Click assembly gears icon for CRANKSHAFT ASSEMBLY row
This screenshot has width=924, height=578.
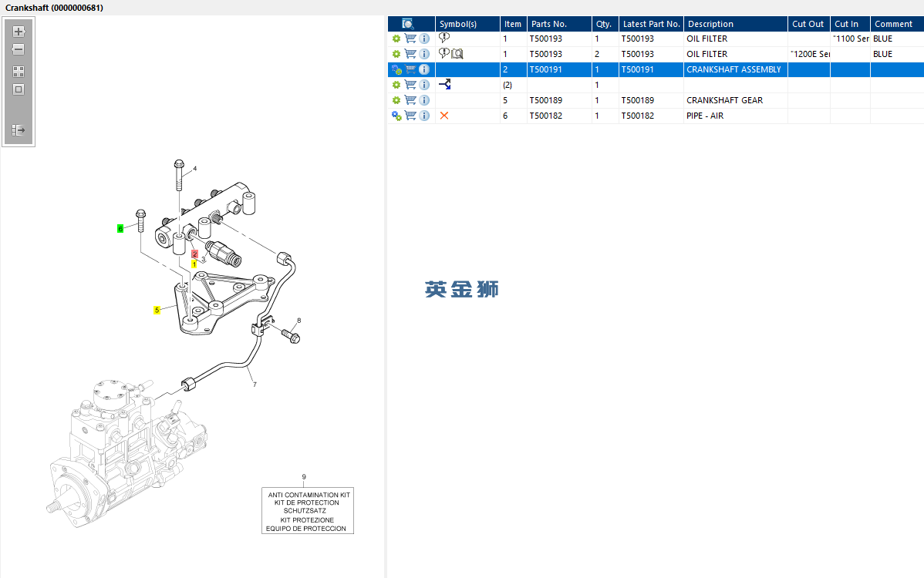(396, 69)
